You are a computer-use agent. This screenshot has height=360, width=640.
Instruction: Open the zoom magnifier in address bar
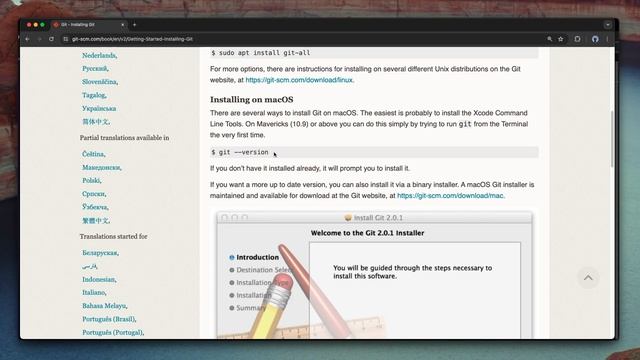[x=549, y=39]
